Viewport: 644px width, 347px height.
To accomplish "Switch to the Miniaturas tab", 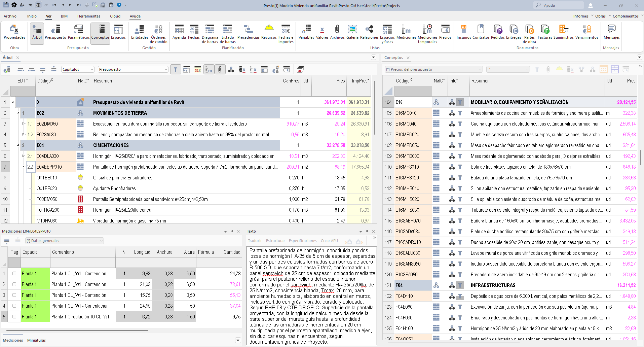I will coord(36,340).
